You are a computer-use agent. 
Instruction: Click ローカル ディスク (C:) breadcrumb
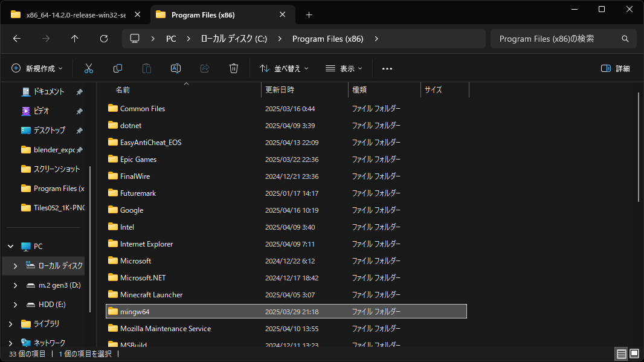pos(234,39)
